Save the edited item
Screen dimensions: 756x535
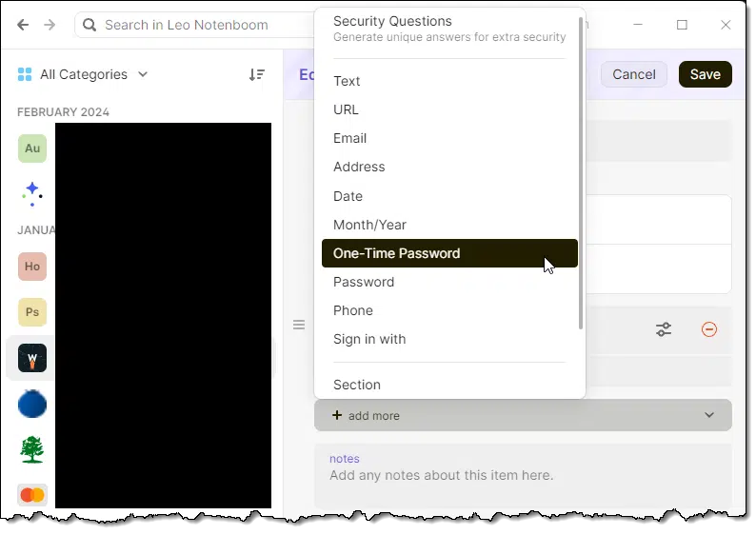coord(705,74)
